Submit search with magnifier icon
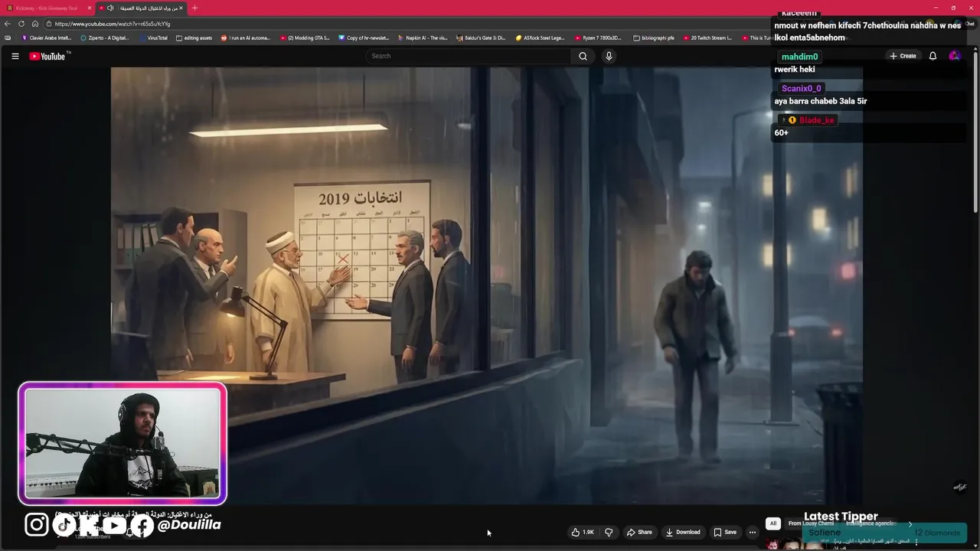 583,56
